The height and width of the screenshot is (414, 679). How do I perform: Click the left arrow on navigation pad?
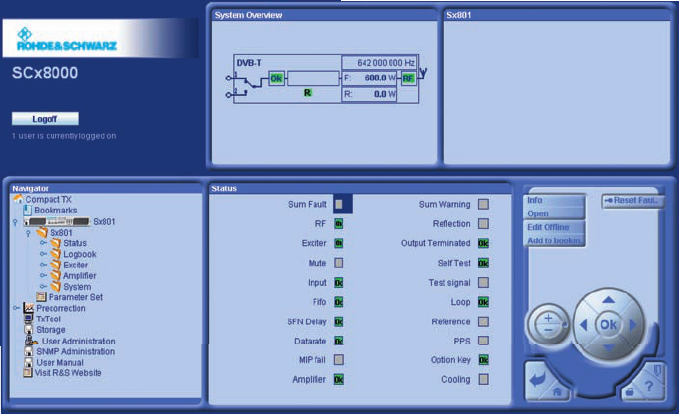point(583,325)
